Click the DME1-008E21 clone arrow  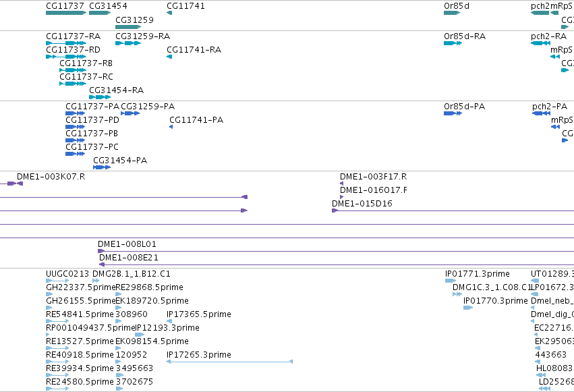coord(102,264)
